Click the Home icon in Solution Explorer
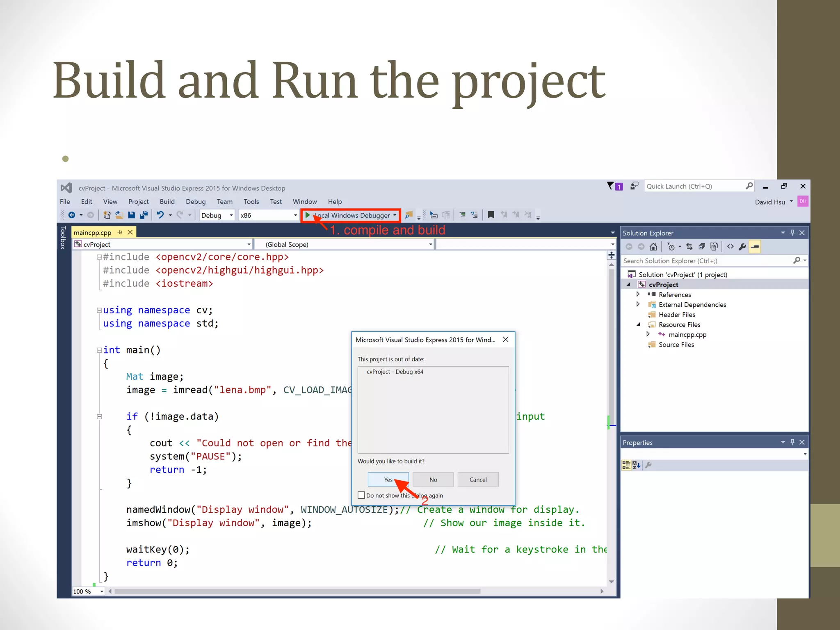840x630 pixels. point(653,247)
